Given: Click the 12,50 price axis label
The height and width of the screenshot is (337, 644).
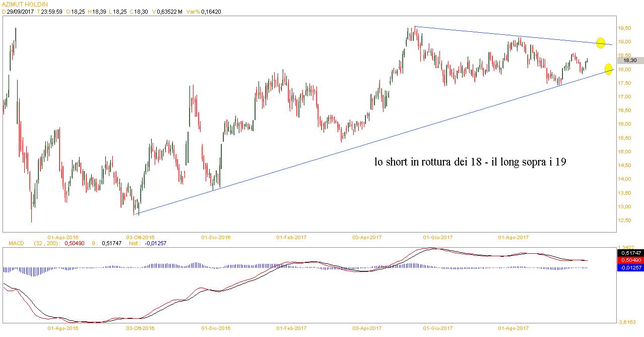Looking at the screenshot, I should click(x=624, y=220).
